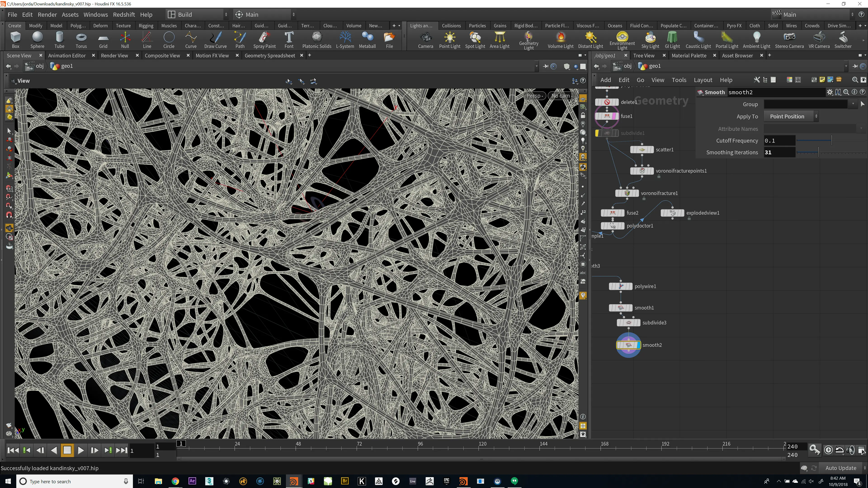Play the animation forward
Screen dimensions: 868x488
80,450
